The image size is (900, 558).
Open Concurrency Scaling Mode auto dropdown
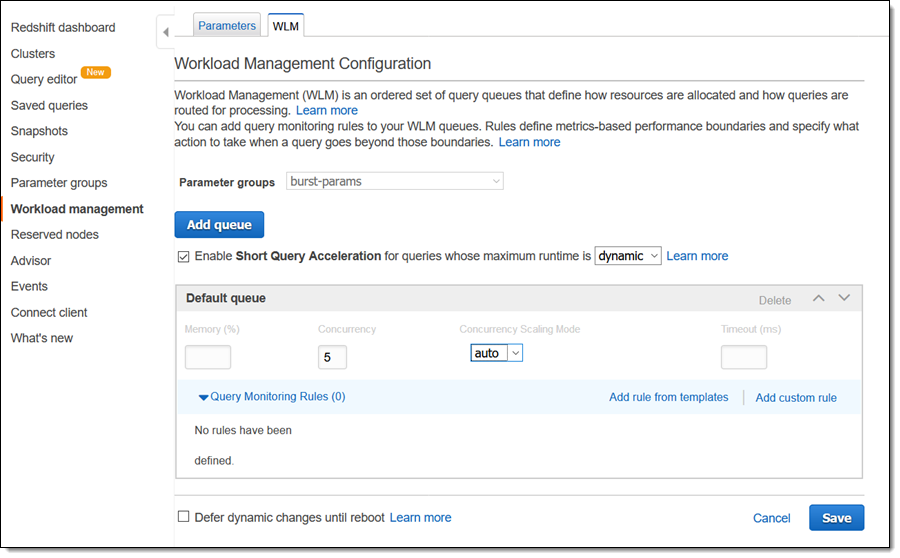coord(497,353)
